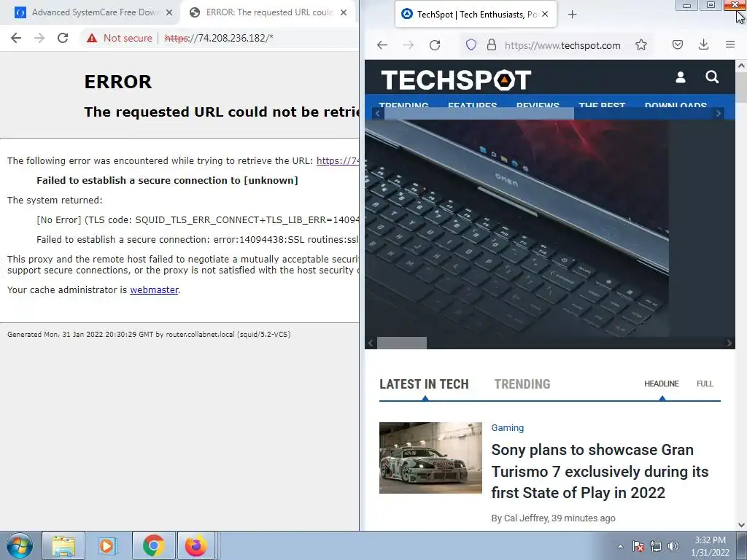Launch Windows Media Player from taskbar
The height and width of the screenshot is (560, 747).
click(x=108, y=545)
